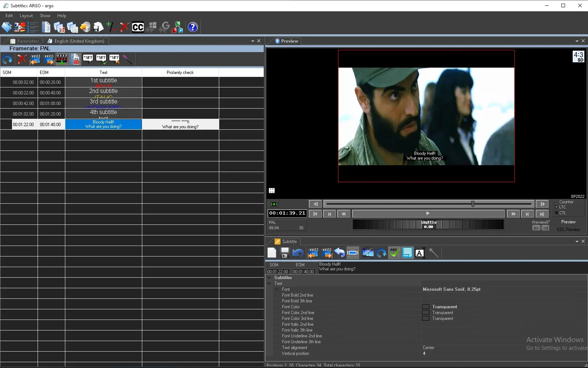The width and height of the screenshot is (588, 368).
Task: Click the EDL Preview button
Action: pos(568,230)
